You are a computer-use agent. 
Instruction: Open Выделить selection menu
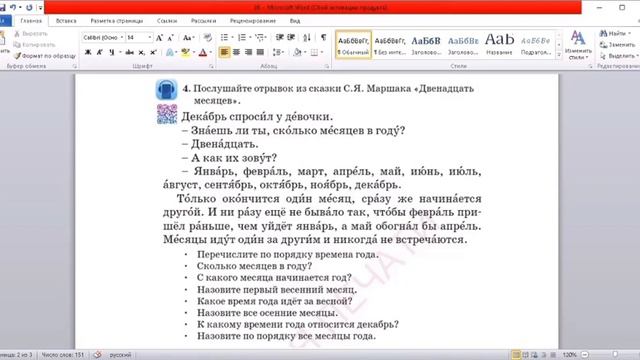619,56
